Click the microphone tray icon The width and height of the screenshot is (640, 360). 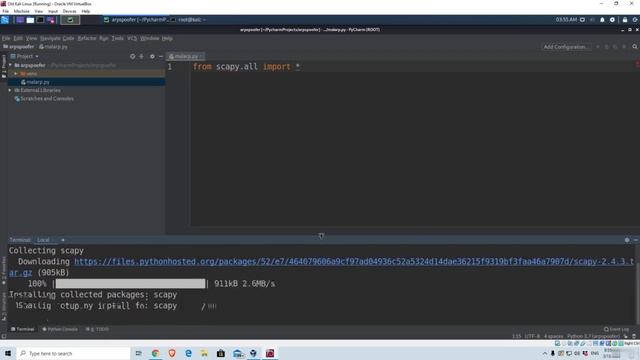click(x=553, y=353)
